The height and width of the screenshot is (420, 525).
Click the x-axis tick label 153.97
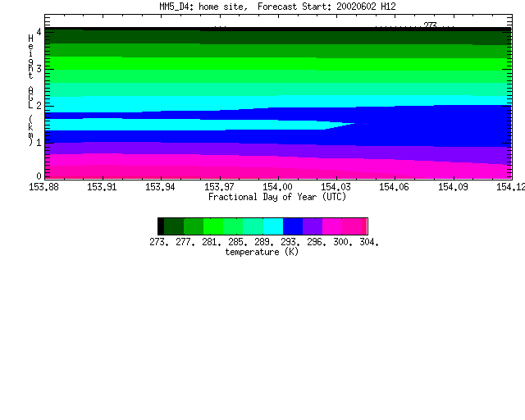click(x=219, y=187)
